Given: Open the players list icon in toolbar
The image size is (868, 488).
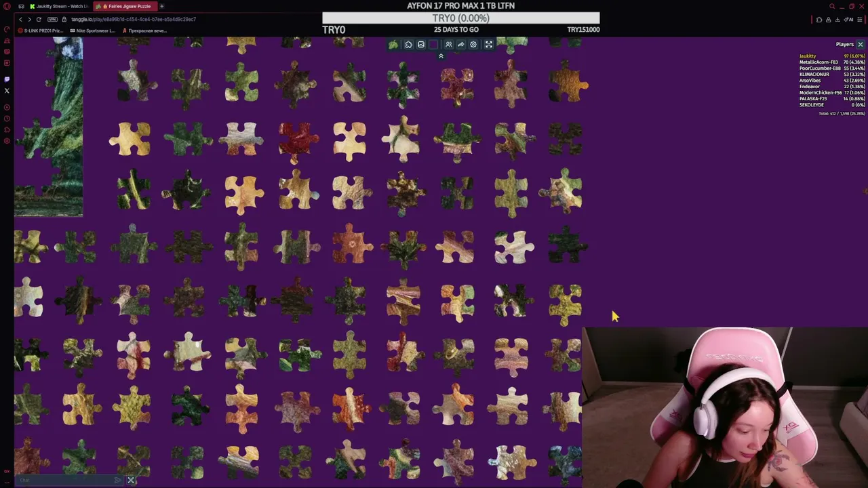Looking at the screenshot, I should [x=448, y=45].
